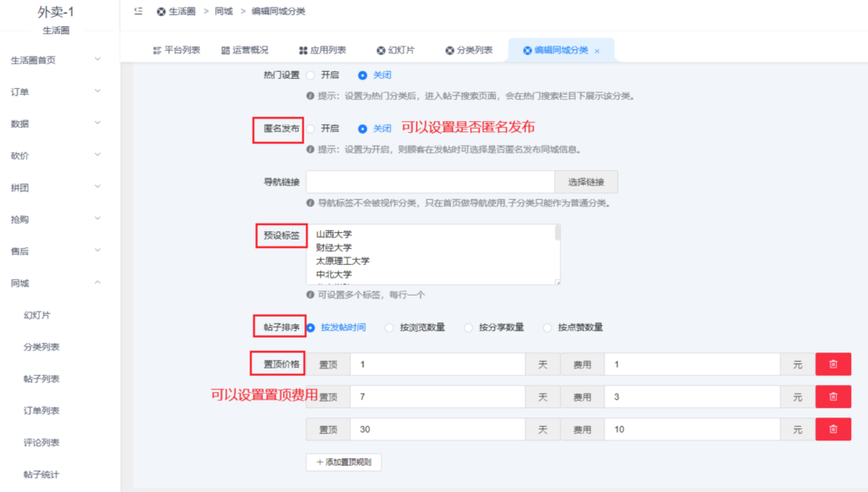The height and width of the screenshot is (492, 868).
Task: Click the trash icon for the 30-day rule
Action: coord(832,429)
